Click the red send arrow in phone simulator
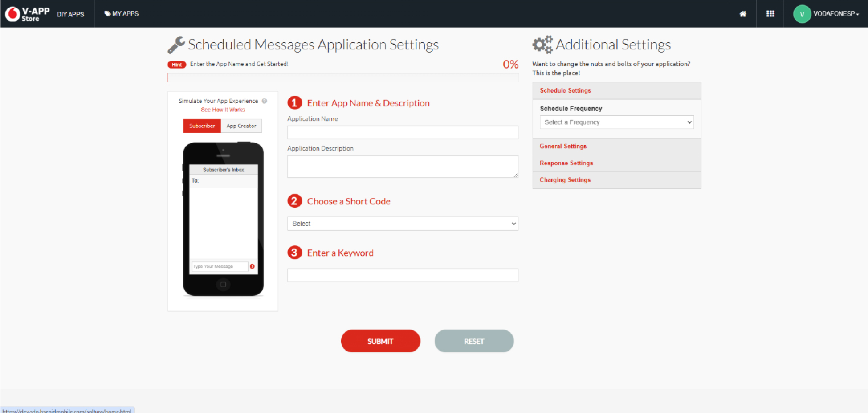 [x=252, y=266]
